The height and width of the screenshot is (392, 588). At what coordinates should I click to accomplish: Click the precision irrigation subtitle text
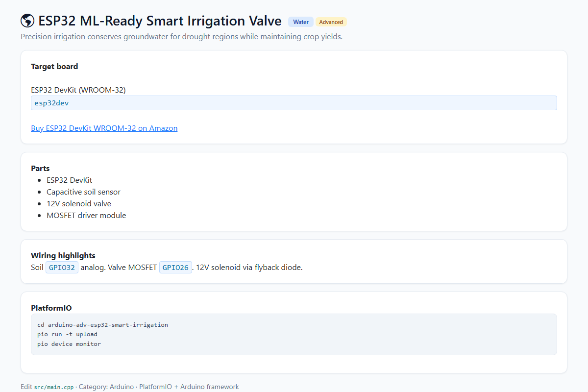181,37
